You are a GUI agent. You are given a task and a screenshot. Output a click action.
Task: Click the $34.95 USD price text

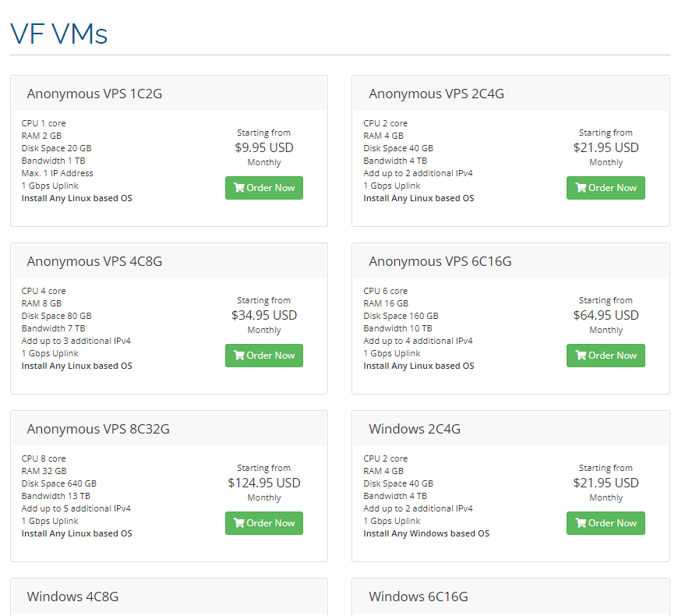263,315
